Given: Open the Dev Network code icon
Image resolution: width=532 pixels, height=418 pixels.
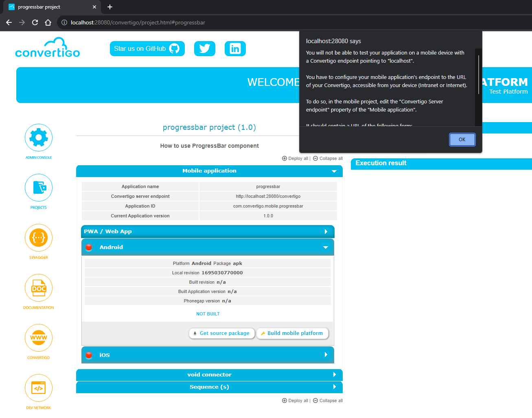Looking at the screenshot, I should tap(39, 388).
